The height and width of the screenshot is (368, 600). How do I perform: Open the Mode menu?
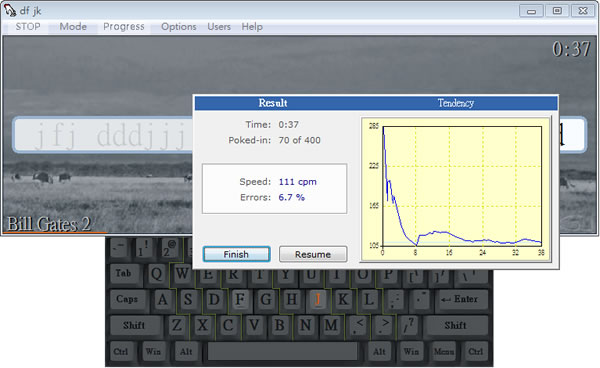73,26
